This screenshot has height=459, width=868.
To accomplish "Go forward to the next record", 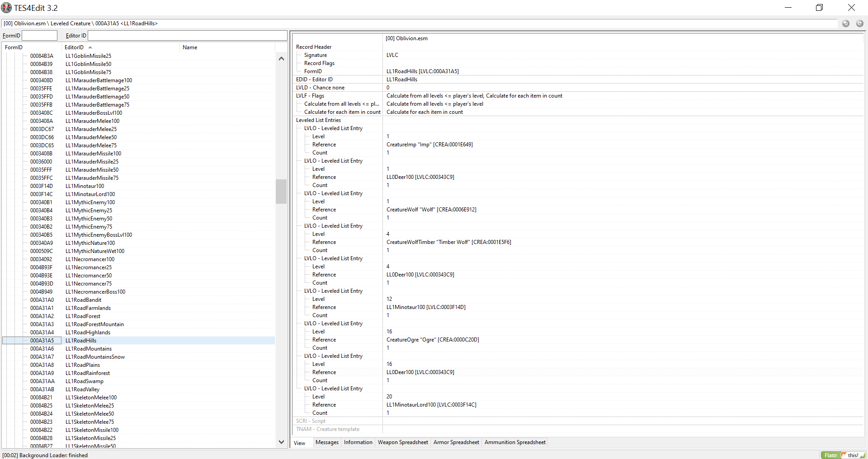I will coord(859,23).
